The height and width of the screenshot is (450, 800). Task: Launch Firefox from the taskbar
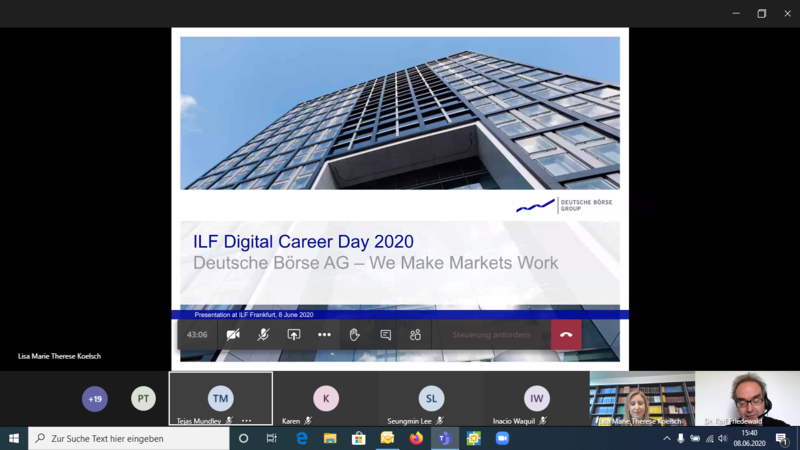[x=416, y=438]
